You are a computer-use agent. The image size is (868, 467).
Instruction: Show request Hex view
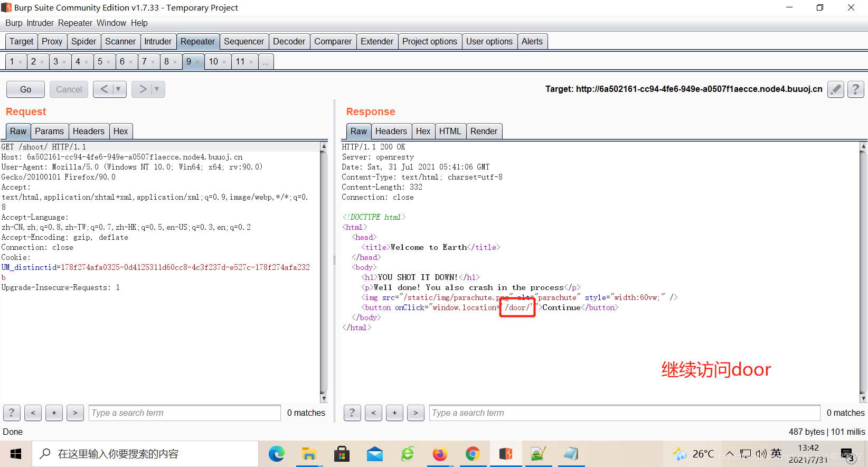(x=120, y=131)
